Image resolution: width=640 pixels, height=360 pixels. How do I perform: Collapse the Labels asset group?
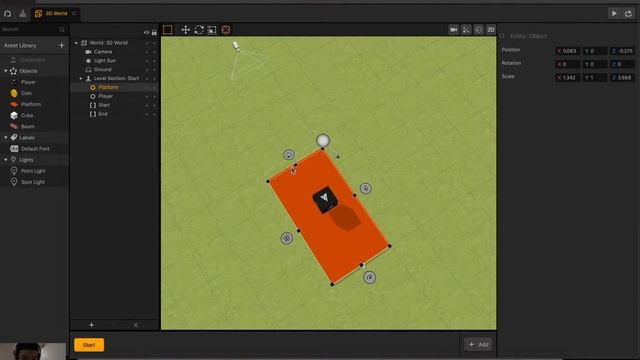click(6, 138)
